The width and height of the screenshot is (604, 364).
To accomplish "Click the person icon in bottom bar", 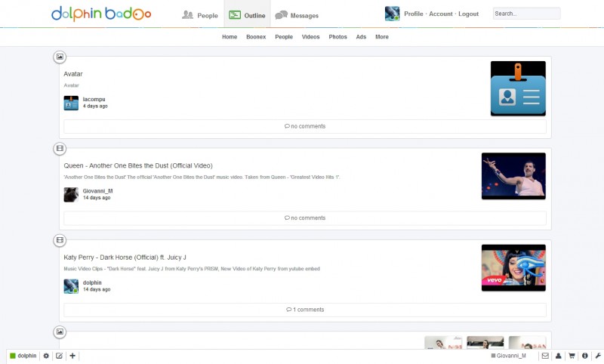I will point(558,356).
